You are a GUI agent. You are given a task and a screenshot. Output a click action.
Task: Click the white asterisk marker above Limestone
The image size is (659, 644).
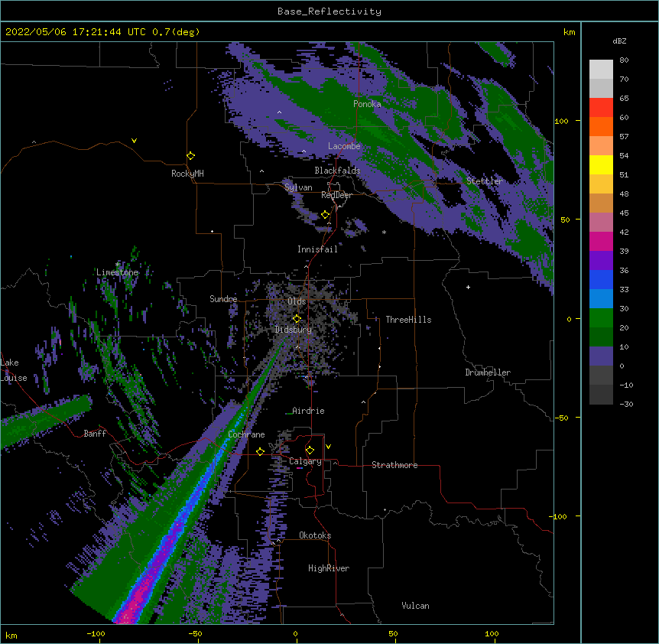118,265
